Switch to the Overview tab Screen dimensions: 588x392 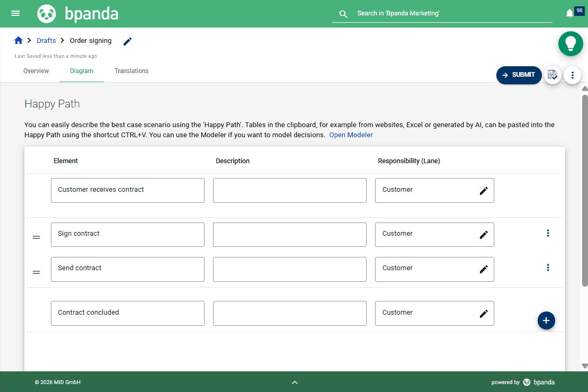35,70
